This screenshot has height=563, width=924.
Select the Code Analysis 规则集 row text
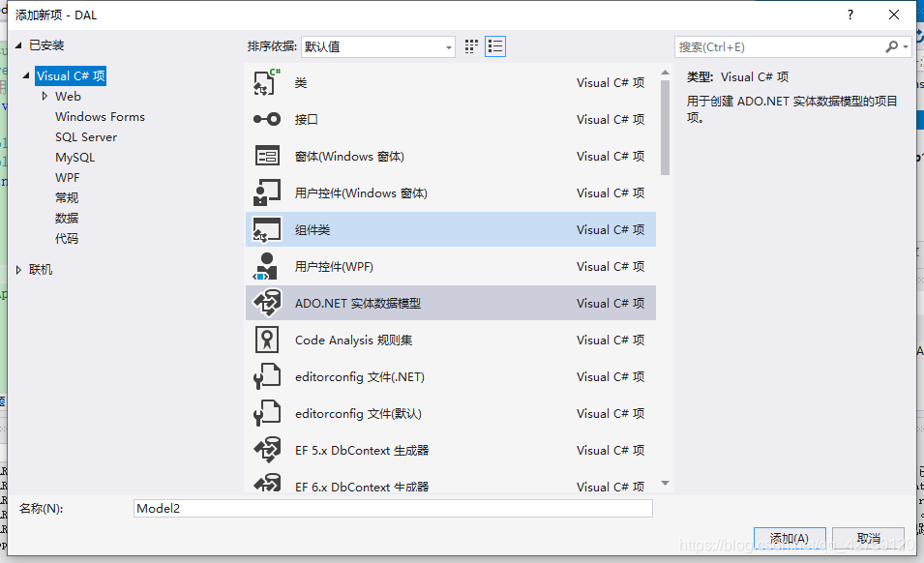click(x=353, y=340)
